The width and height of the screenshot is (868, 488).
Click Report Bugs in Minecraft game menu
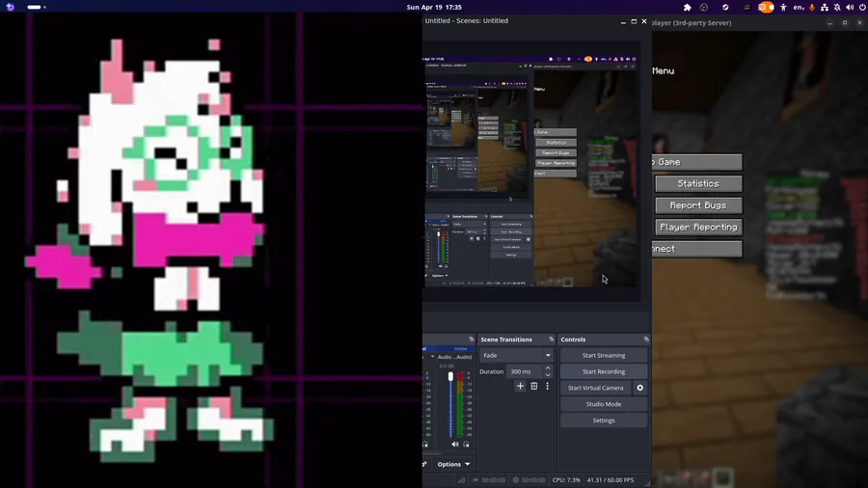point(698,205)
